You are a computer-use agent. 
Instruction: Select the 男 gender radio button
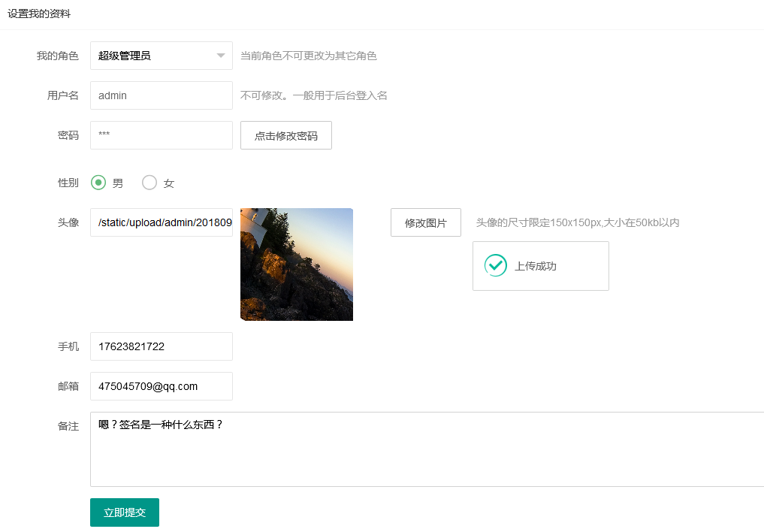coord(98,183)
